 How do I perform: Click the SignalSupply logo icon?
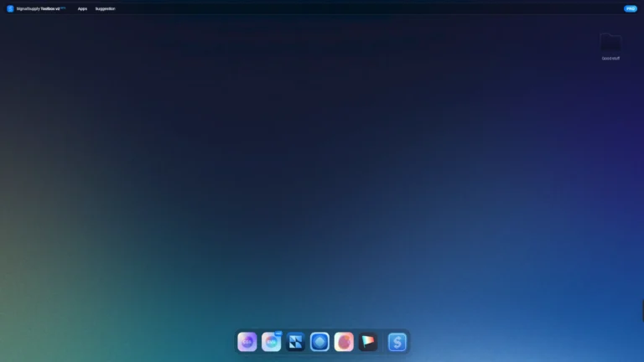[10, 8]
